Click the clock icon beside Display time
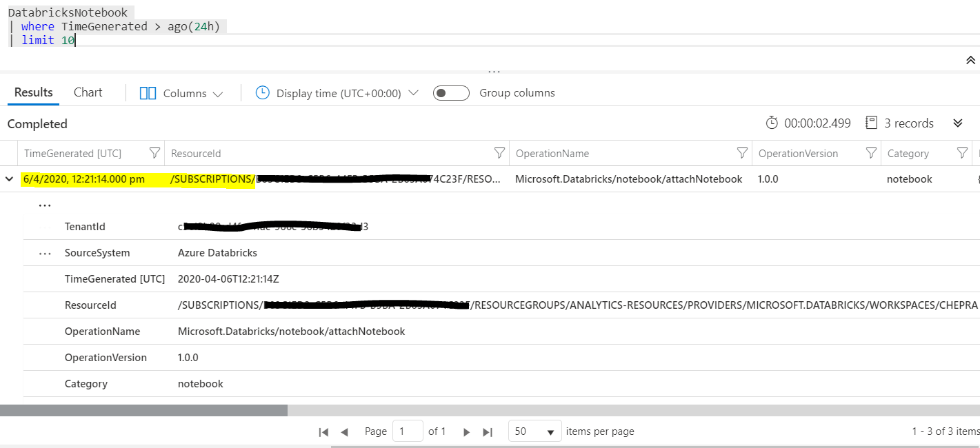980x448 pixels. click(x=262, y=92)
